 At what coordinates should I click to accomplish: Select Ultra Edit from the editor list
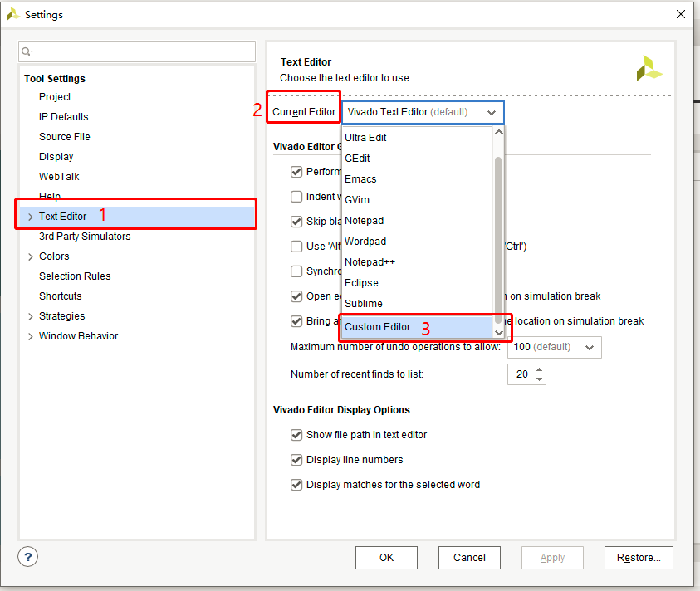pyautogui.click(x=418, y=138)
